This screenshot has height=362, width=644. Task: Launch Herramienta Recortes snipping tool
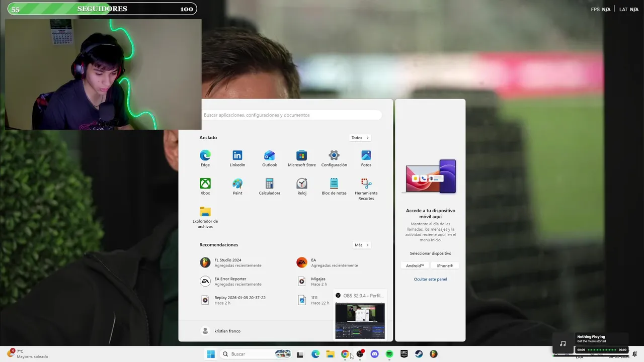pyautogui.click(x=366, y=189)
